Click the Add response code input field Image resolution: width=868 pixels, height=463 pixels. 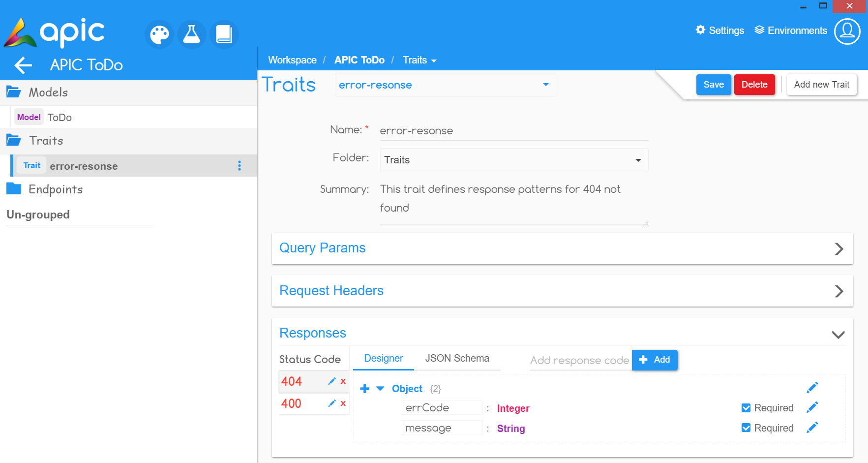pyautogui.click(x=579, y=361)
